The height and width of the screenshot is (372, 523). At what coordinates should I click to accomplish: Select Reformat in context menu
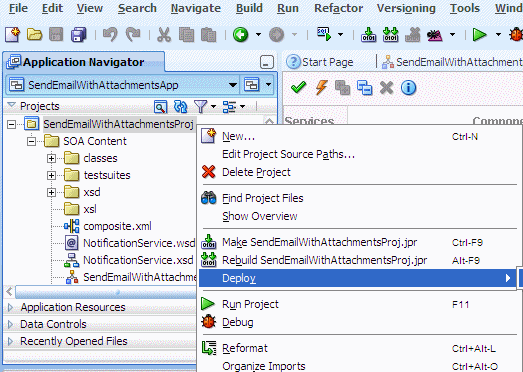pos(358,348)
